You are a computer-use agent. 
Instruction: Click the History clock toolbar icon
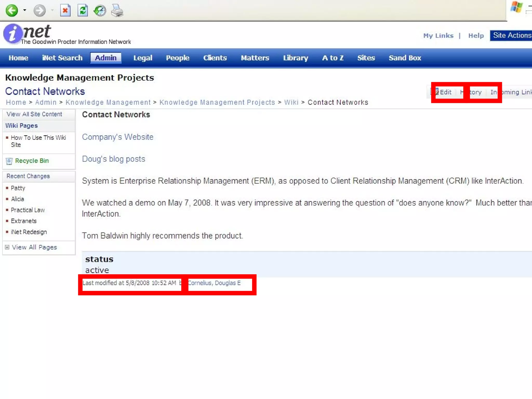[100, 11]
